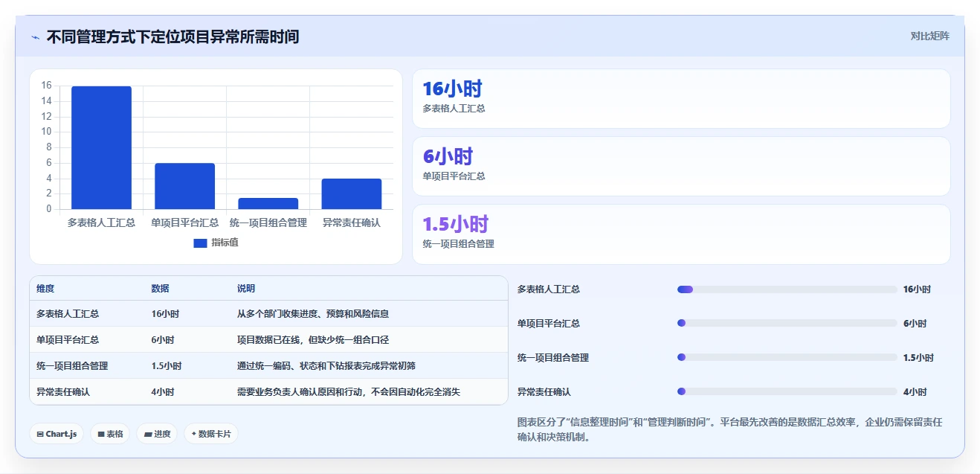Click the 16小时 data card
The height and width of the screenshot is (474, 980).
tap(681, 99)
